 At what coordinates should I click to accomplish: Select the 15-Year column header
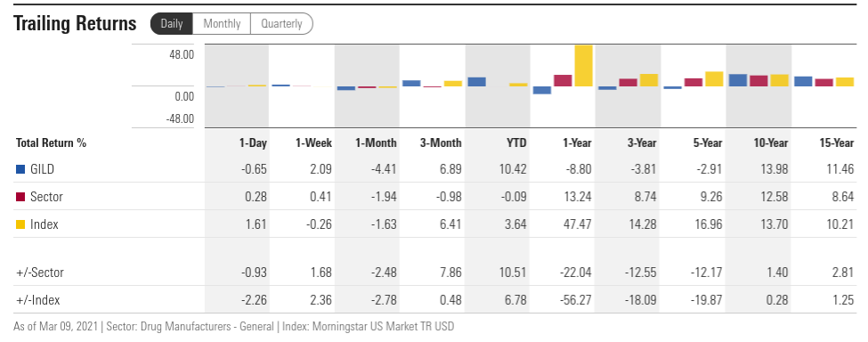837,142
